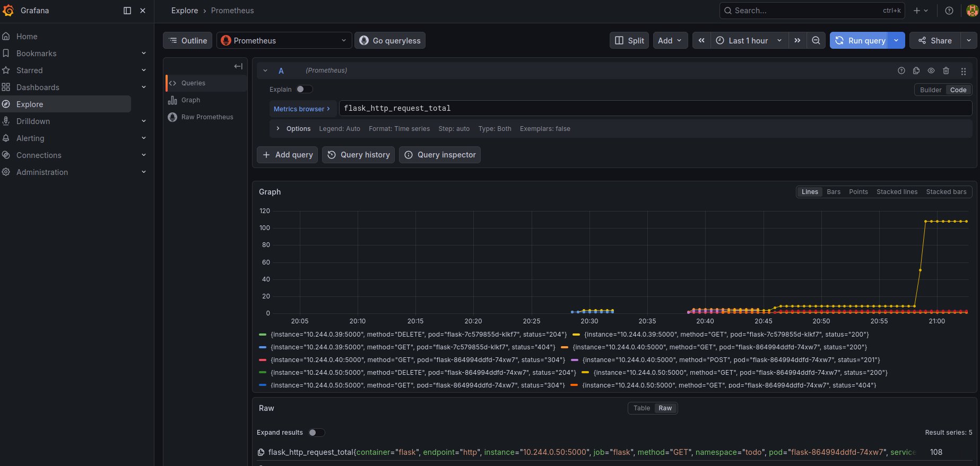Viewport: 980px width, 466px height.
Task: Switch results view to Raw
Action: [665, 408]
